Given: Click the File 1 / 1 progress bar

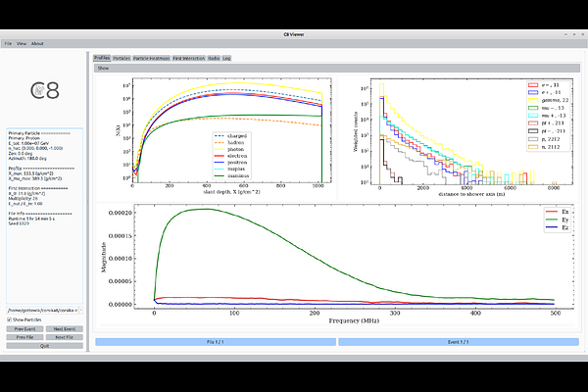Looking at the screenshot, I should tap(216, 342).
